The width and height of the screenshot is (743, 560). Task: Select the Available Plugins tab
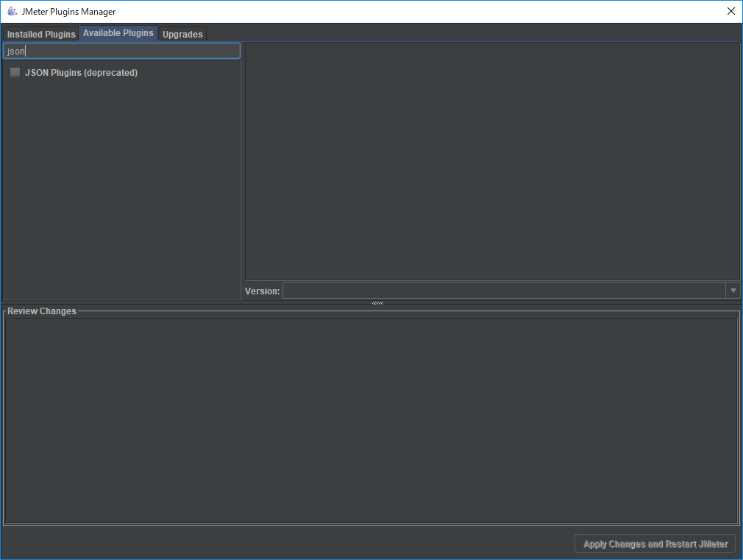point(118,33)
